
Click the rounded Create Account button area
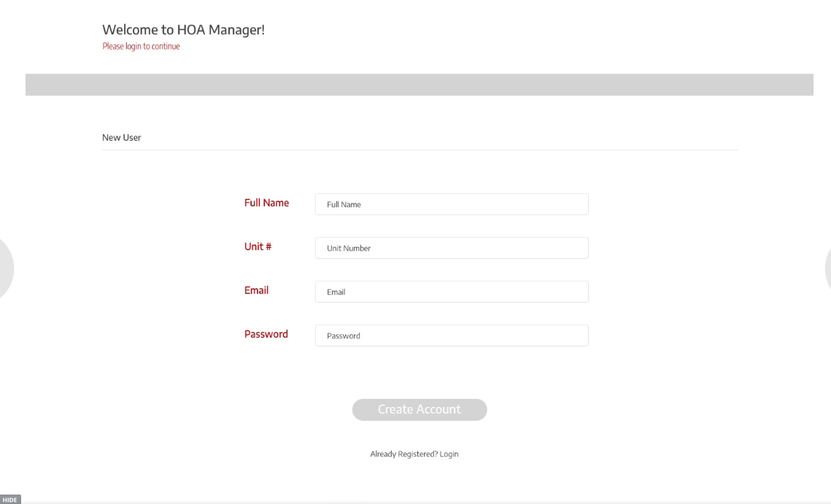(420, 409)
